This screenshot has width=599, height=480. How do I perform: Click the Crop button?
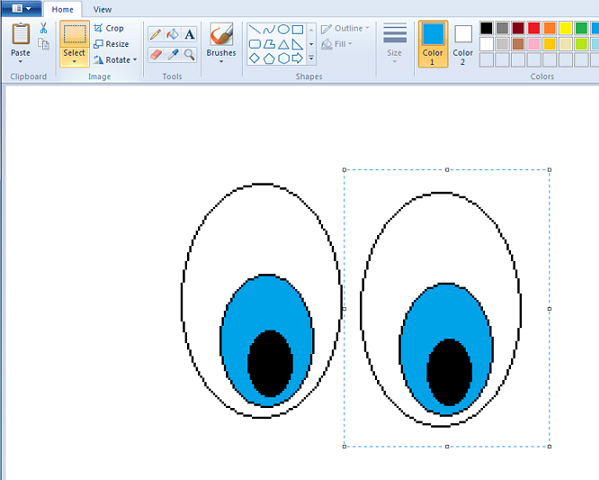109,28
